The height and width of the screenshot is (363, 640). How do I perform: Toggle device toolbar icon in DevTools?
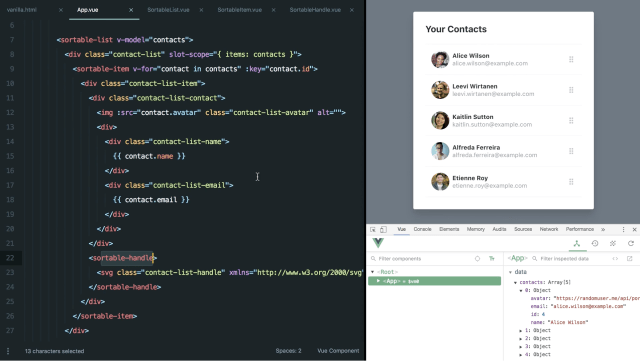point(383,229)
